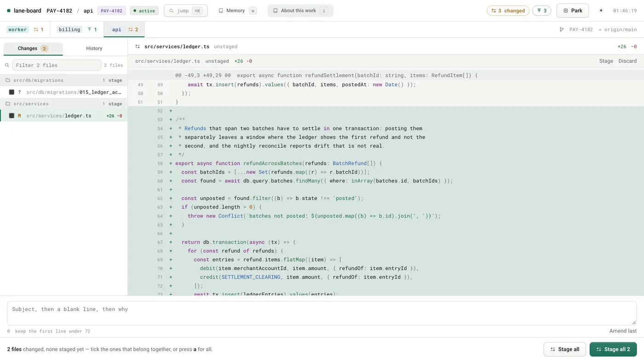Click the search icon beside file filter
This screenshot has height=361, width=644.
[x=7, y=65]
